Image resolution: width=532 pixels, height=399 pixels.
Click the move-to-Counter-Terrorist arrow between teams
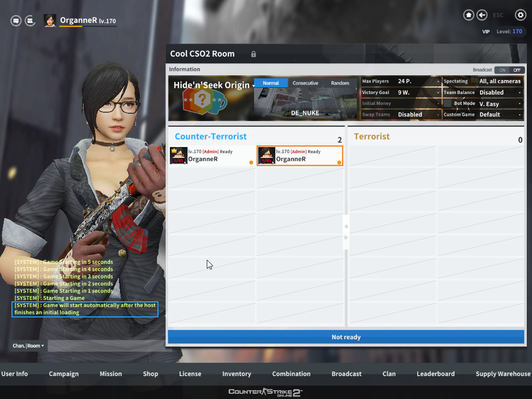point(346,227)
